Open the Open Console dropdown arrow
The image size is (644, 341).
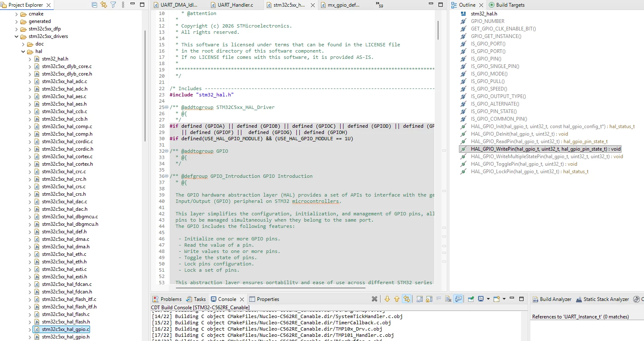[x=504, y=299]
